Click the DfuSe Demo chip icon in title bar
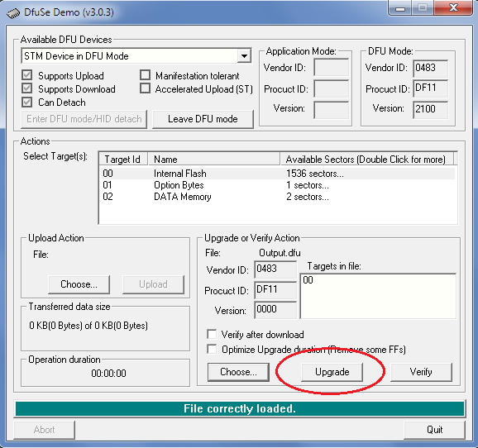 click(x=12, y=13)
